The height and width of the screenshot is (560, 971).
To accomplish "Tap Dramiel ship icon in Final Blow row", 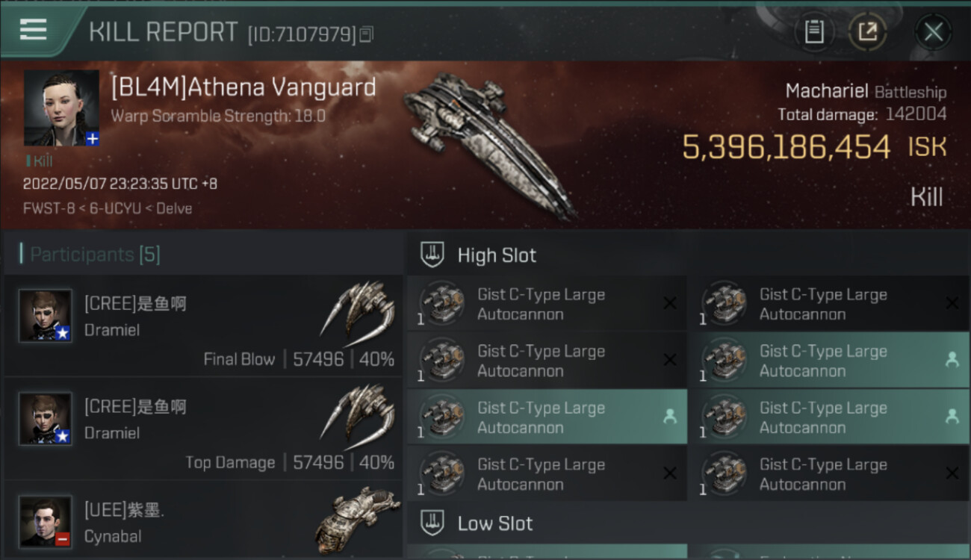I will pyautogui.click(x=358, y=311).
